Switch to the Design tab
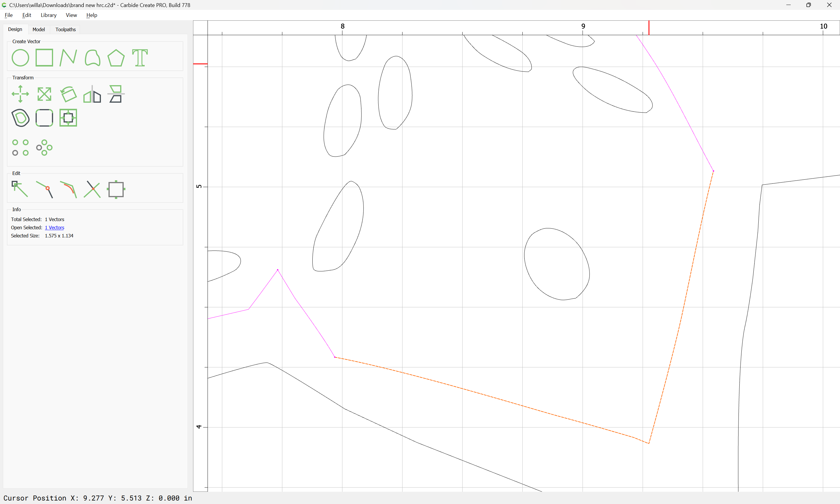Image resolution: width=840 pixels, height=504 pixels. (x=15, y=29)
